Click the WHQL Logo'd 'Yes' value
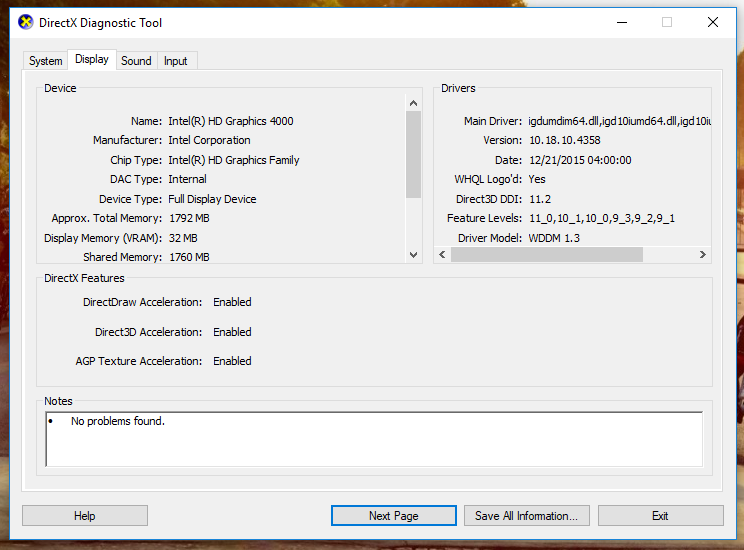 [537, 179]
